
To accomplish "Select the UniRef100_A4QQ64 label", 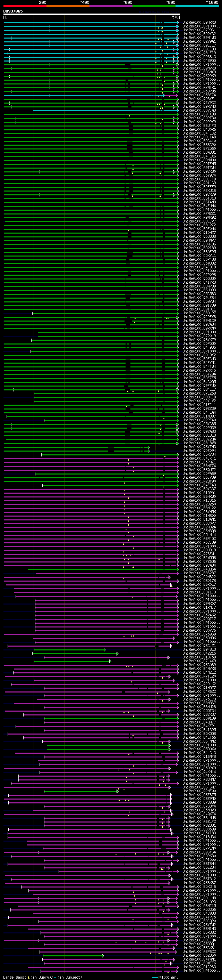I will [199, 569].
